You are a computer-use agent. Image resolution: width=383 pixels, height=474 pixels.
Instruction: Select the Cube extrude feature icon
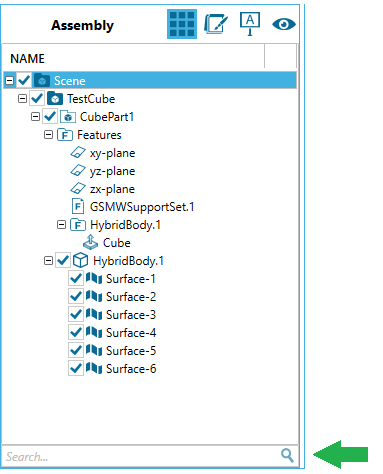point(90,242)
